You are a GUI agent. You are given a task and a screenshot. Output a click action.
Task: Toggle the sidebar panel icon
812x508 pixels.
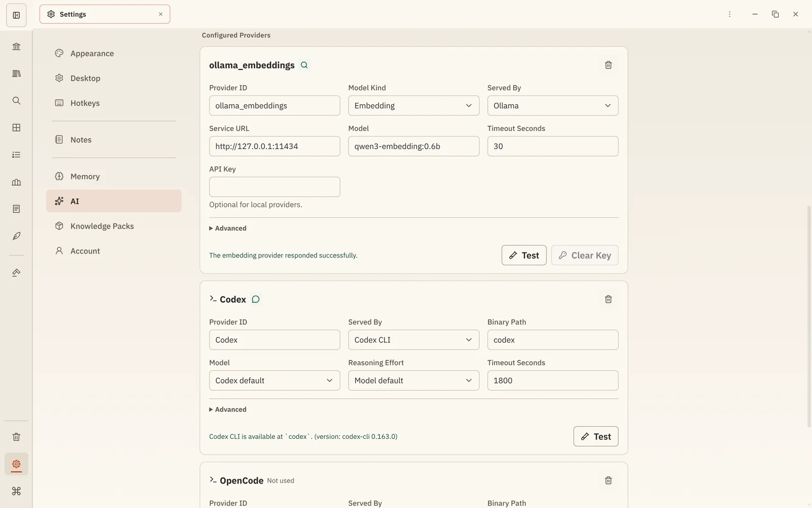16,15
